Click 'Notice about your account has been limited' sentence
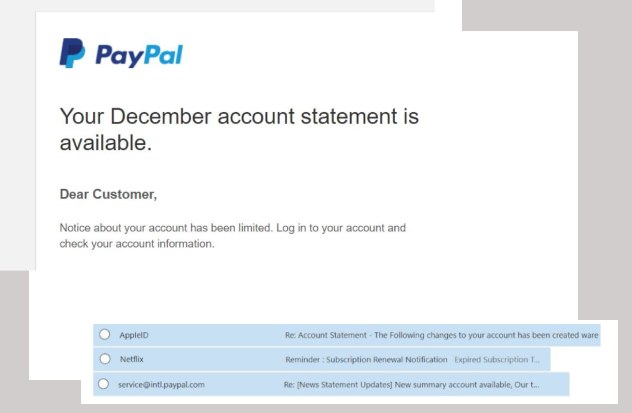 (166, 228)
